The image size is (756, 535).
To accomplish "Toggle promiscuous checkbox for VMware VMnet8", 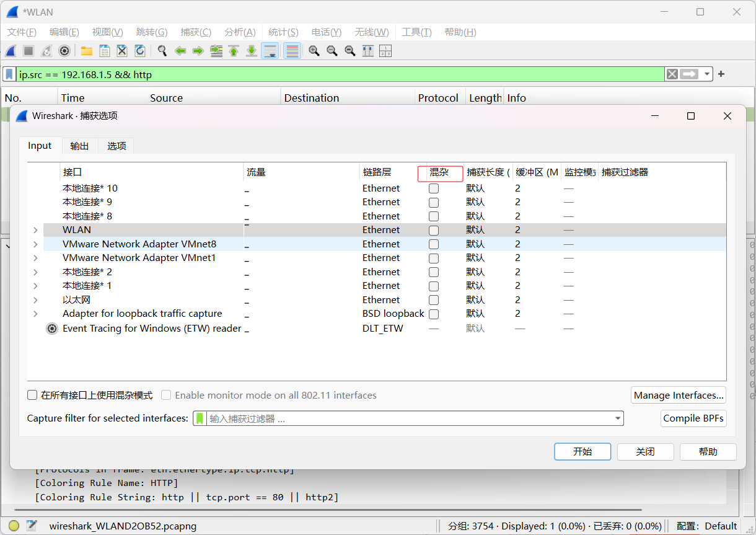I will [434, 244].
